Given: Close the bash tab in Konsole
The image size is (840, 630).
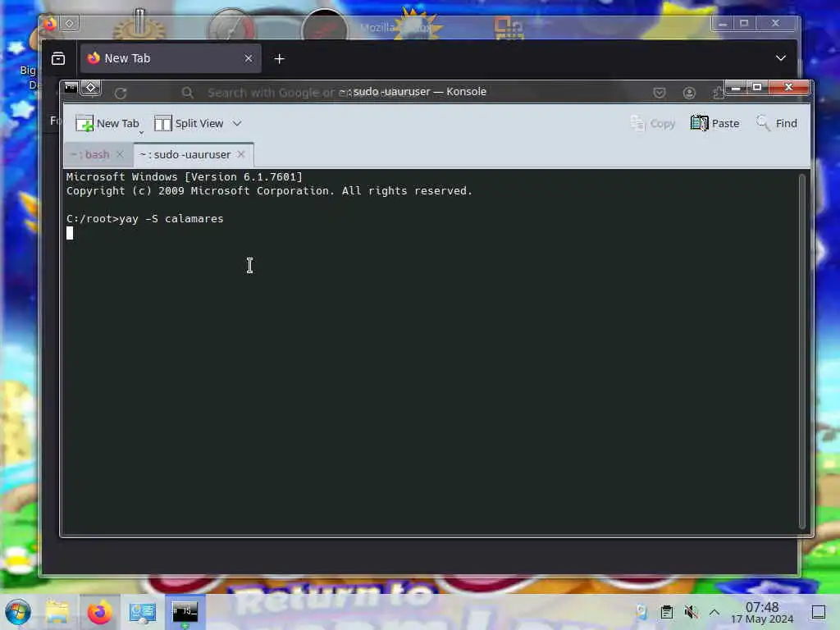Looking at the screenshot, I should [120, 154].
